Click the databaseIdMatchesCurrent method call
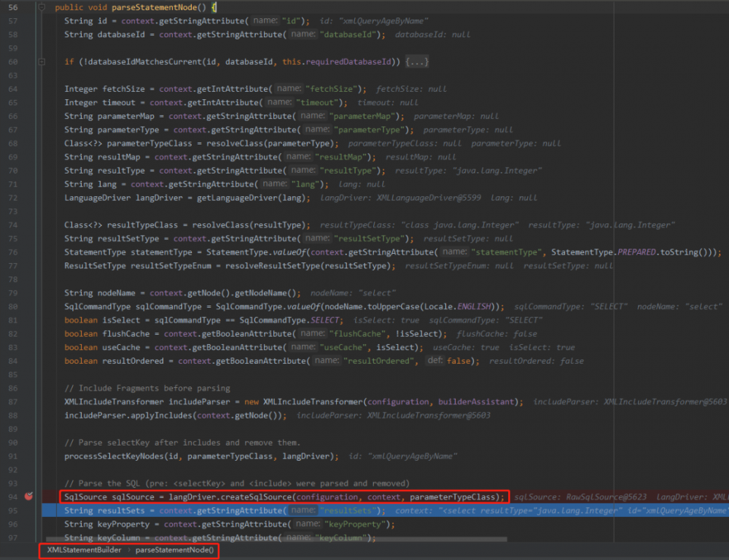Viewport: 729px width, 560px height. pos(143,62)
